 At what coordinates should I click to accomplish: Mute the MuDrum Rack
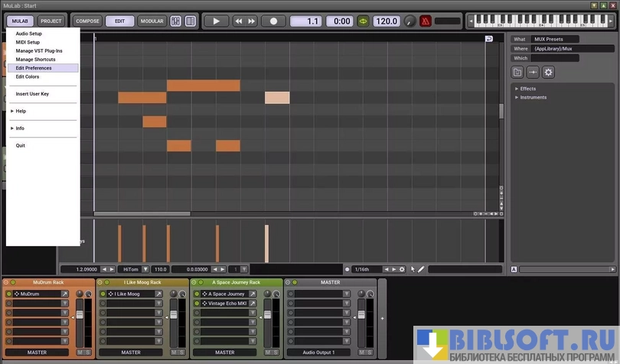pyautogui.click(x=80, y=352)
